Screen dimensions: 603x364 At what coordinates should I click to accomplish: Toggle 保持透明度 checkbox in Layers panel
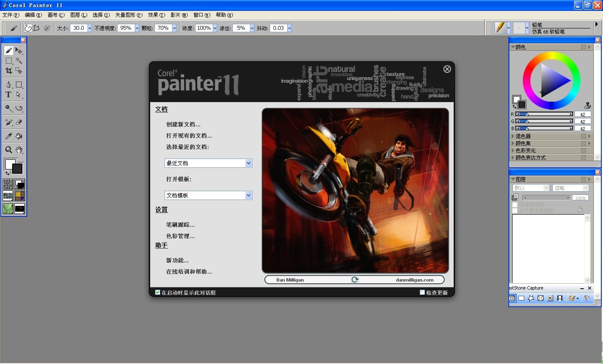click(515, 205)
